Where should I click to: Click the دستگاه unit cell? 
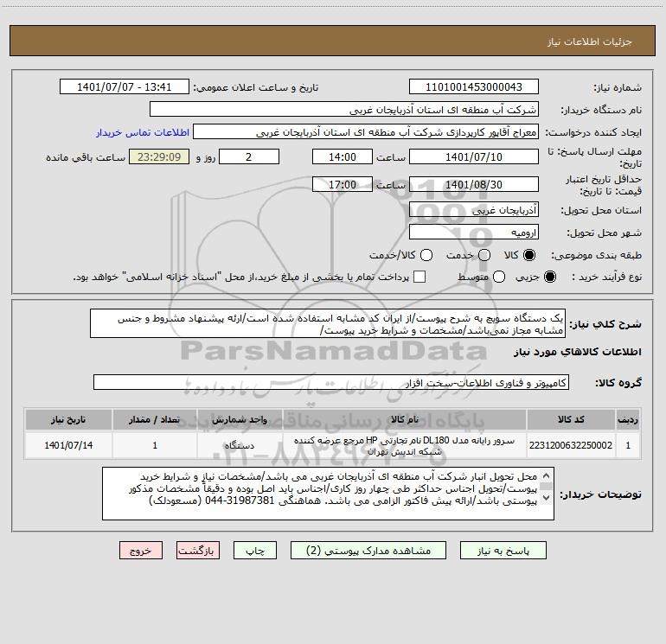click(240, 445)
